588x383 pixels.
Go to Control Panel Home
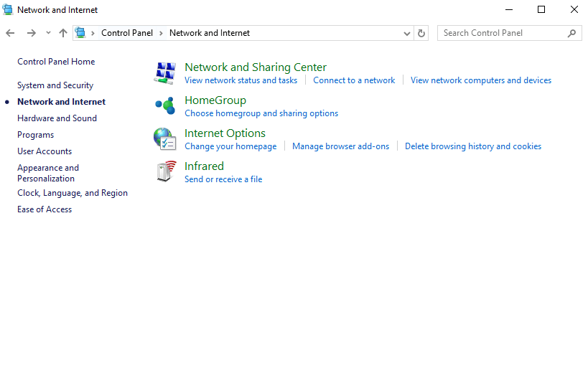56,62
